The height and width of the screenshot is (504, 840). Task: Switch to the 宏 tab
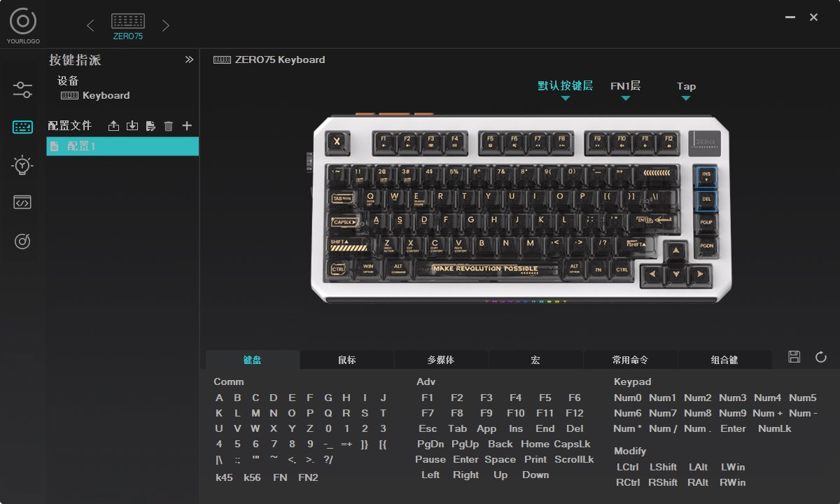click(x=535, y=360)
